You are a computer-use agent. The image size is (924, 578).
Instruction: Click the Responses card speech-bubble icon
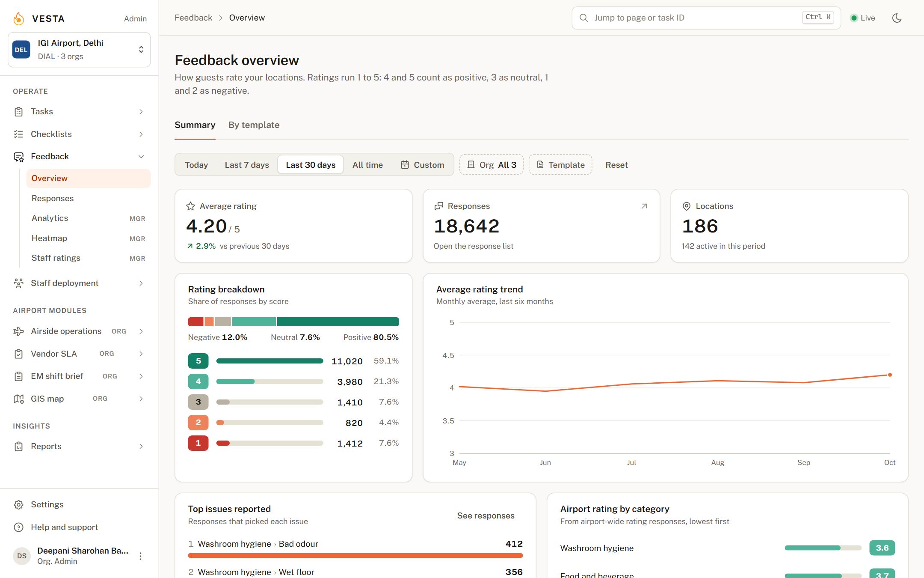click(439, 206)
